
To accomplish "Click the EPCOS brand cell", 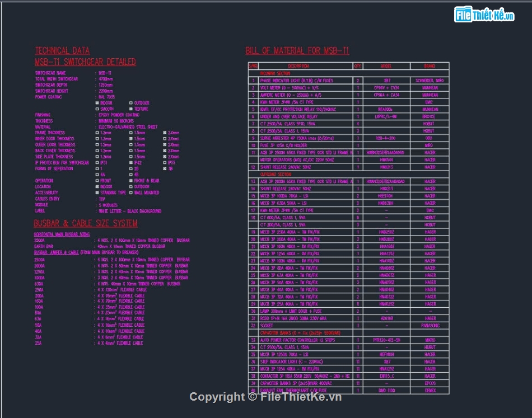I will tap(430, 383).
